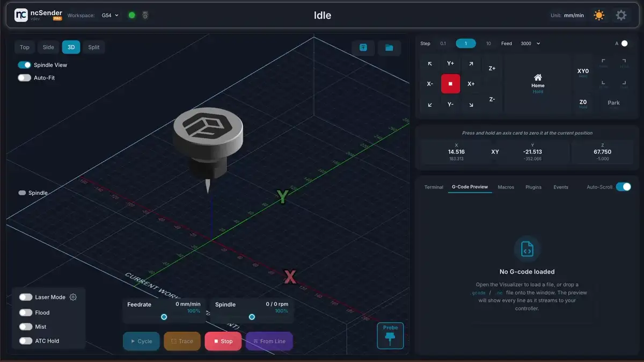Select the G-Code Preview tab
The width and height of the screenshot is (644, 362).
470,187
